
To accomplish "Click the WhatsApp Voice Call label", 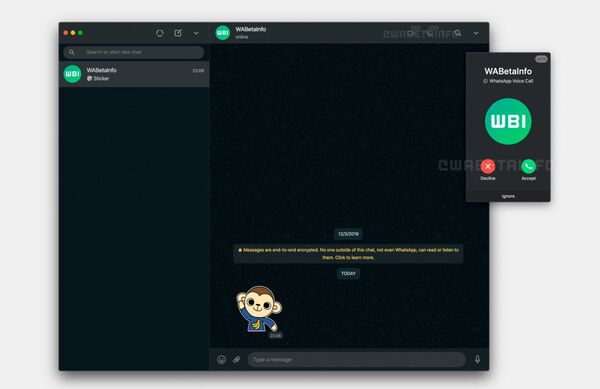I will pyautogui.click(x=511, y=81).
